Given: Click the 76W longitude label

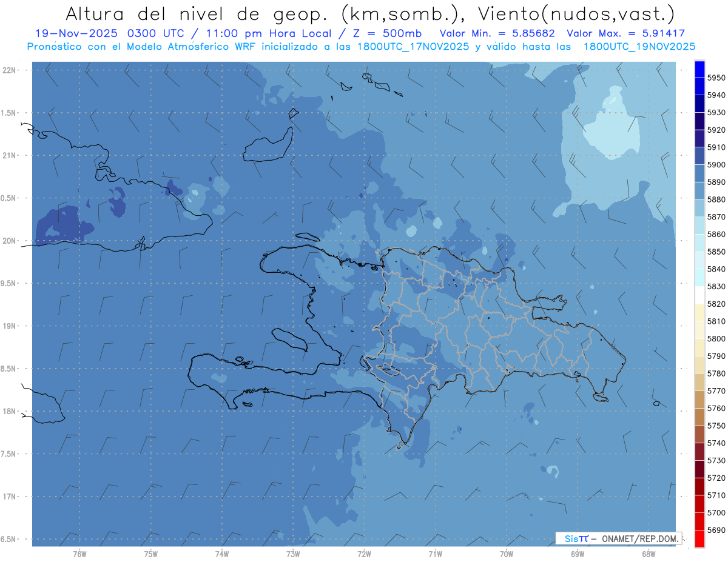Looking at the screenshot, I should (x=79, y=554).
